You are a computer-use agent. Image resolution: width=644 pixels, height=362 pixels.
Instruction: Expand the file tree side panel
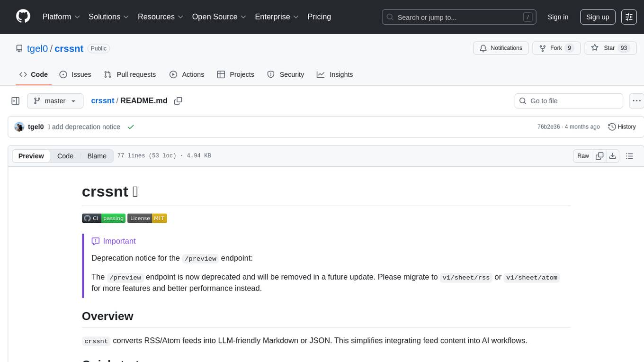click(16, 101)
